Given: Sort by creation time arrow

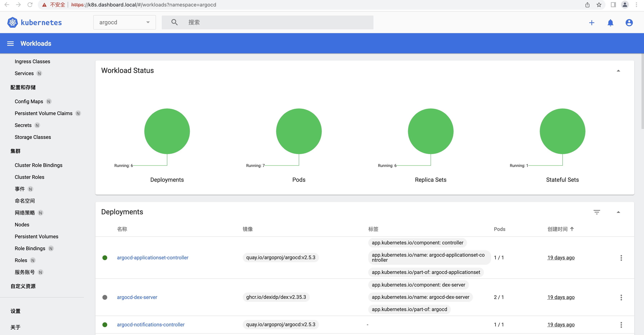Looking at the screenshot, I should coord(572,229).
